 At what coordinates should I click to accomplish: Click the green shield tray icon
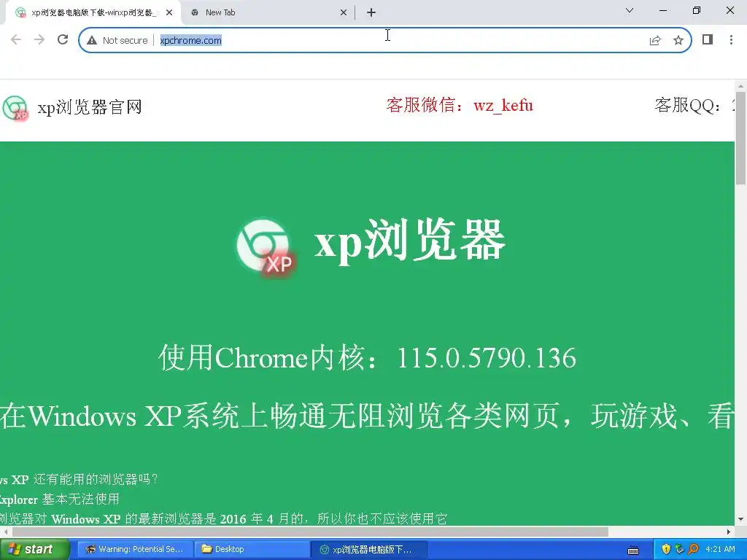click(679, 550)
